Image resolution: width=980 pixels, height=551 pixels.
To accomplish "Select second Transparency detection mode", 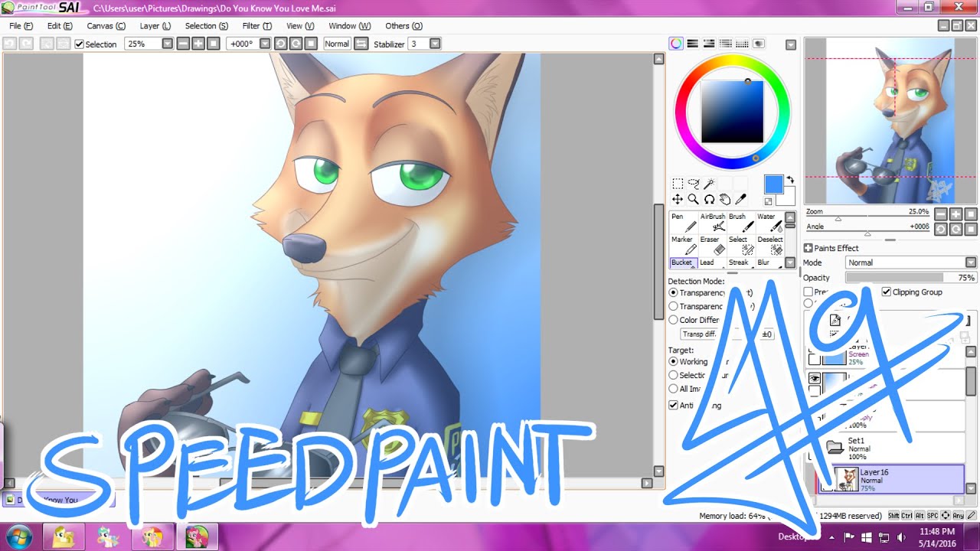I will point(674,306).
